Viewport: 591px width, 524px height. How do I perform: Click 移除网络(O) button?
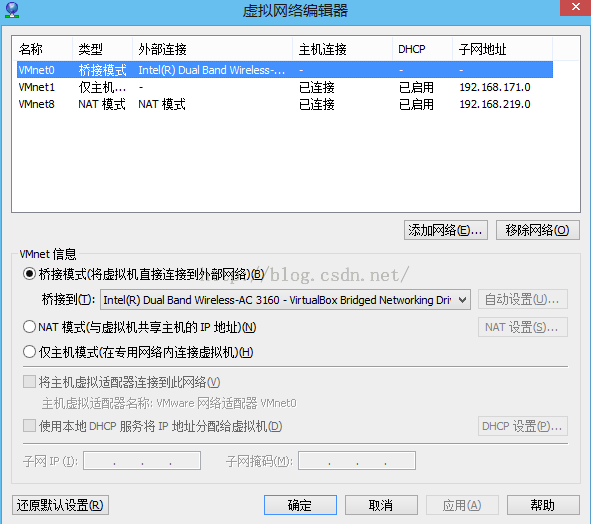pyautogui.click(x=538, y=230)
